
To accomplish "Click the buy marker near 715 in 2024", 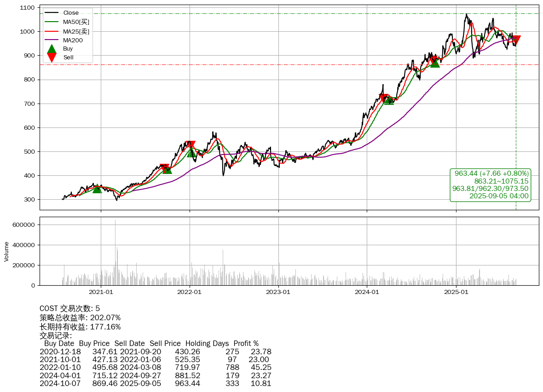I will pyautogui.click(x=389, y=100).
